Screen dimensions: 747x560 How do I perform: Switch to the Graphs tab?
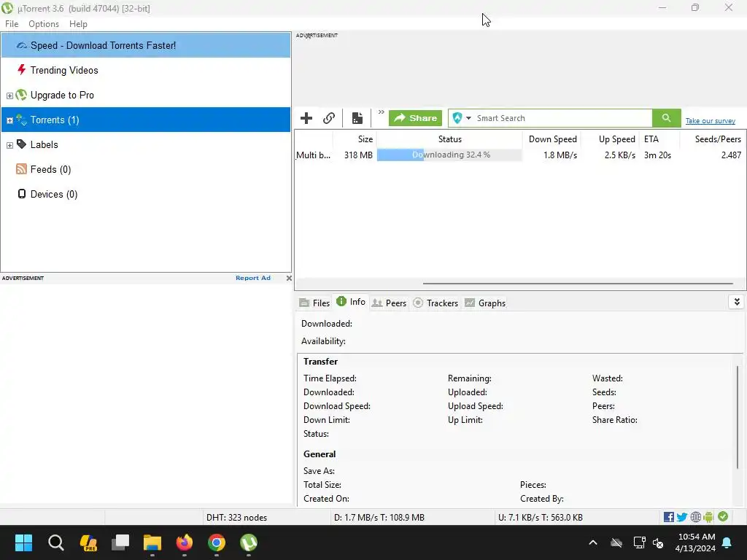point(485,303)
